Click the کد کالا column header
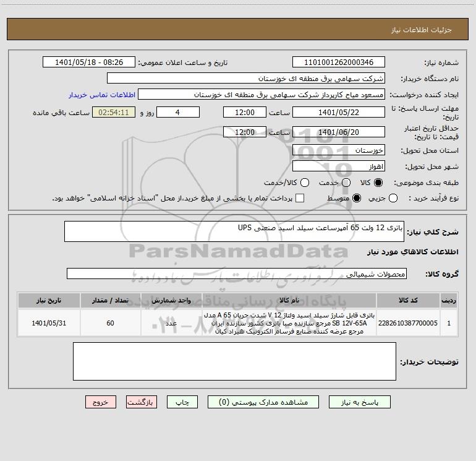The image size is (476, 461). 408,300
